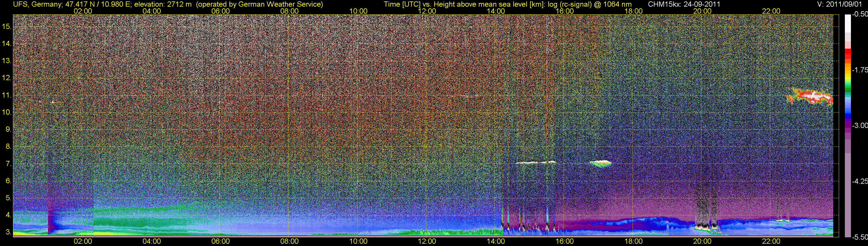Image resolution: width=868 pixels, height=246 pixels.
Task: Pick the white top segment of the color scale bar
Action: (x=847, y=24)
